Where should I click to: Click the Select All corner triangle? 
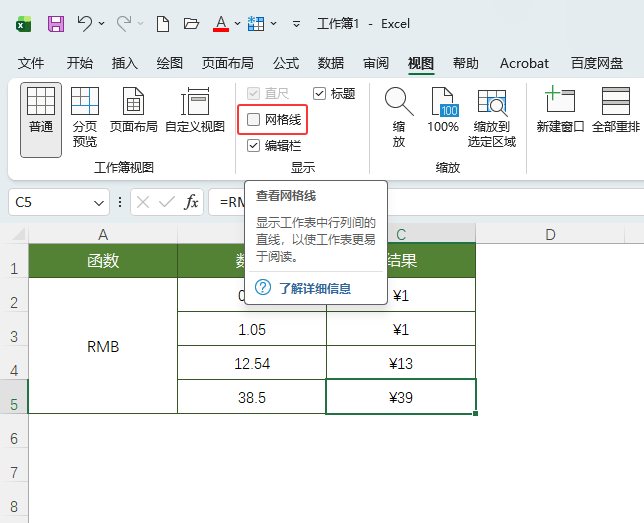(x=18, y=234)
